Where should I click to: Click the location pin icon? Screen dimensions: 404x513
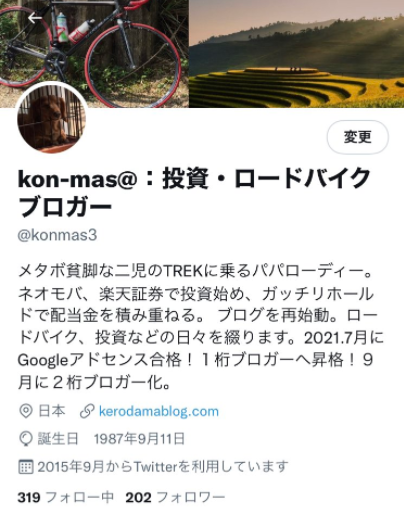pyautogui.click(x=26, y=411)
